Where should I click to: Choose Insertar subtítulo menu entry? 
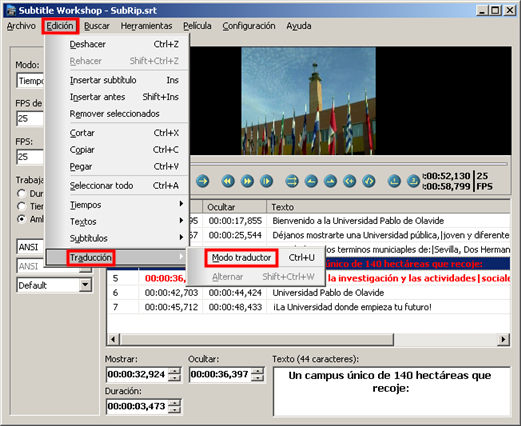click(117, 80)
